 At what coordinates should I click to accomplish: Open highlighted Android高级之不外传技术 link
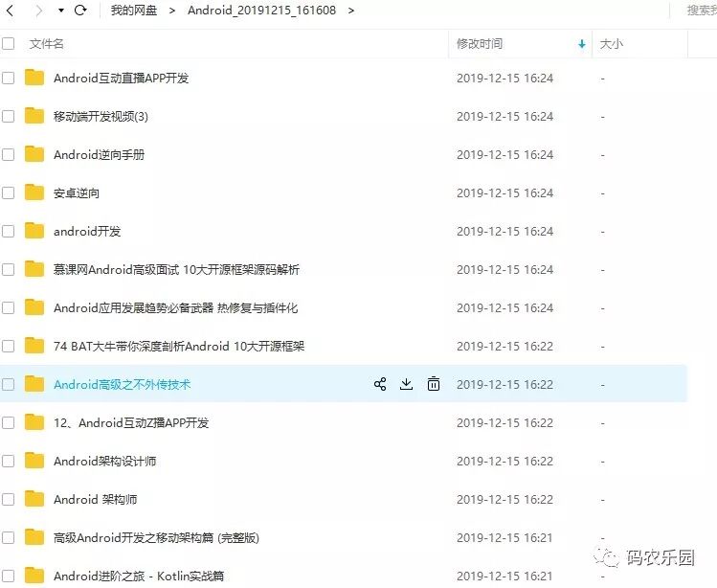point(123,384)
